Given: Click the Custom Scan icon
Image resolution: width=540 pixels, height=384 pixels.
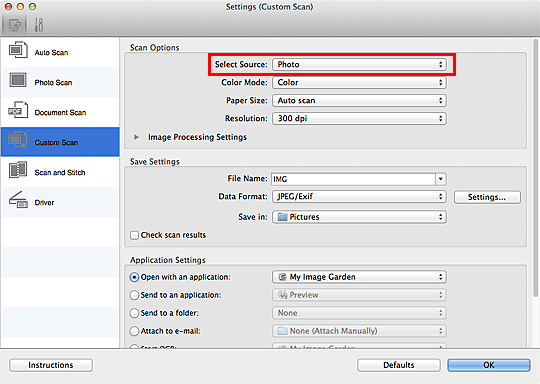Looking at the screenshot, I should click(x=18, y=140).
